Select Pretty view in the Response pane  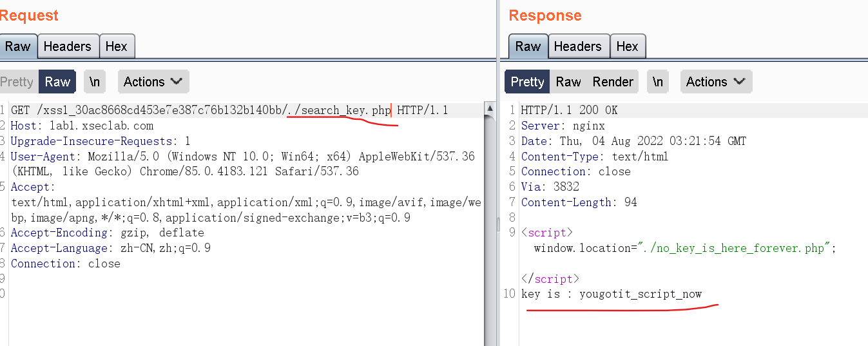click(528, 82)
